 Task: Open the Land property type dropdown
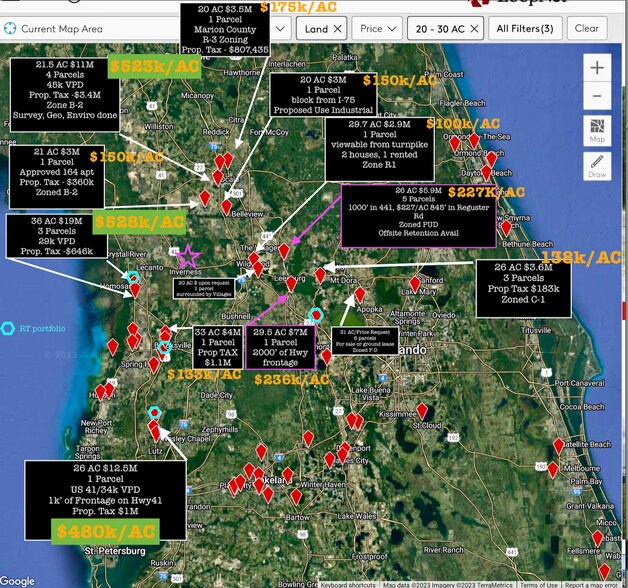click(x=316, y=29)
